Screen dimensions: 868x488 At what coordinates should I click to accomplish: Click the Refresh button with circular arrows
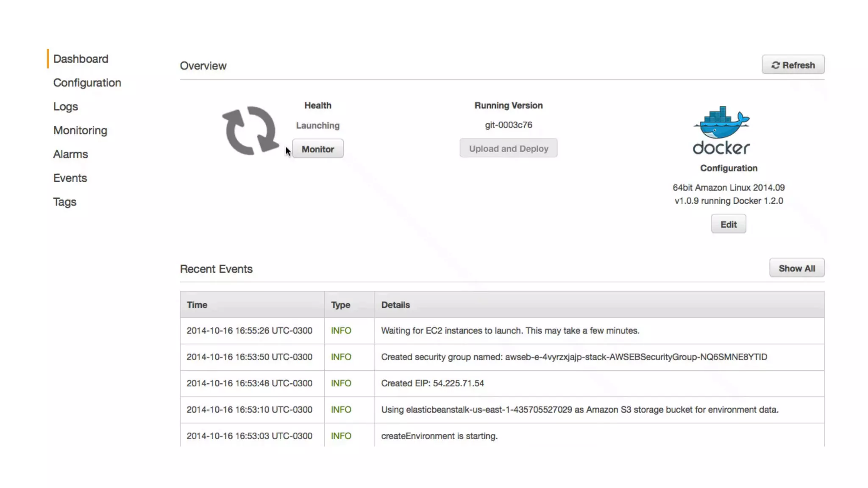[793, 65]
